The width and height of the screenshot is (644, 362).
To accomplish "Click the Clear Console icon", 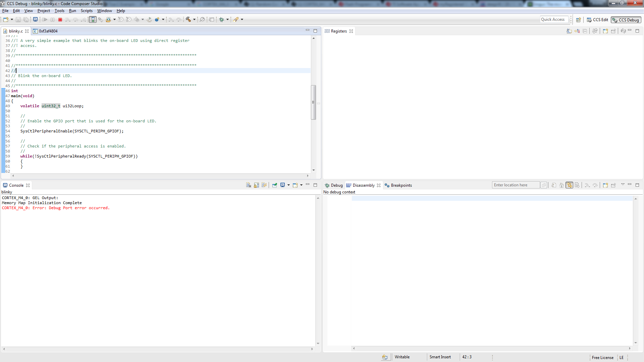I will tap(249, 185).
